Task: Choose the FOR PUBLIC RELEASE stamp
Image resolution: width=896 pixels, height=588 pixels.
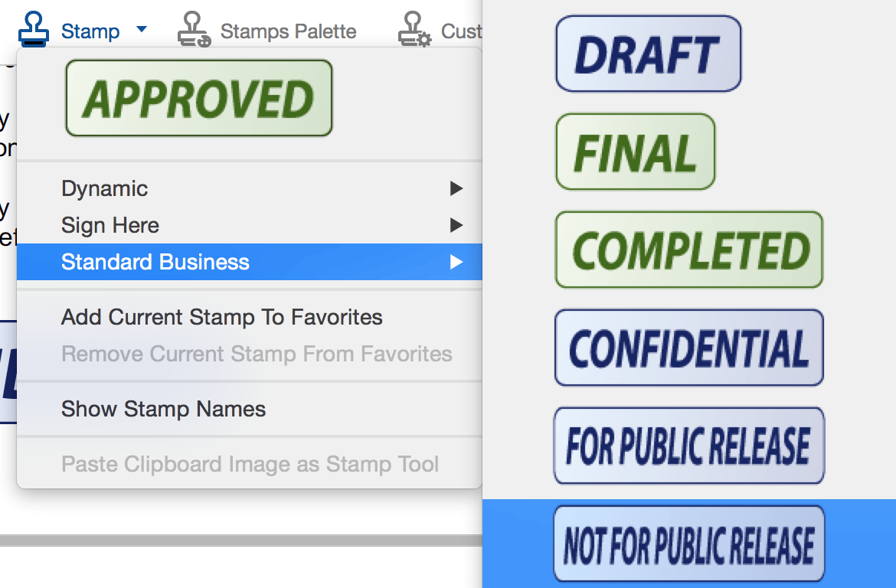Action: point(688,446)
